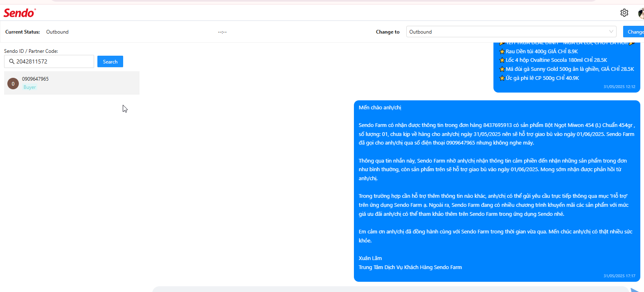This screenshot has width=644, height=292.
Task: Click the timestamp 31/05/2025 12:12
Action: [619, 87]
